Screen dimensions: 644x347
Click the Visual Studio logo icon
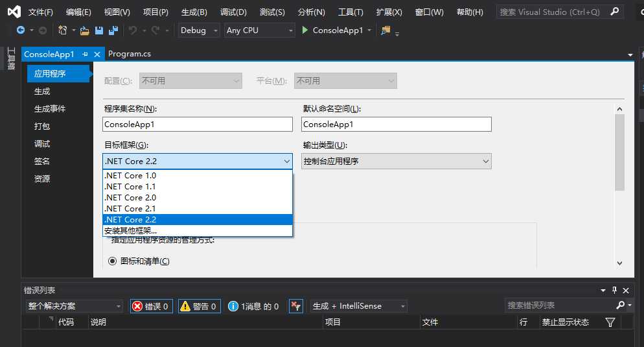(14, 12)
